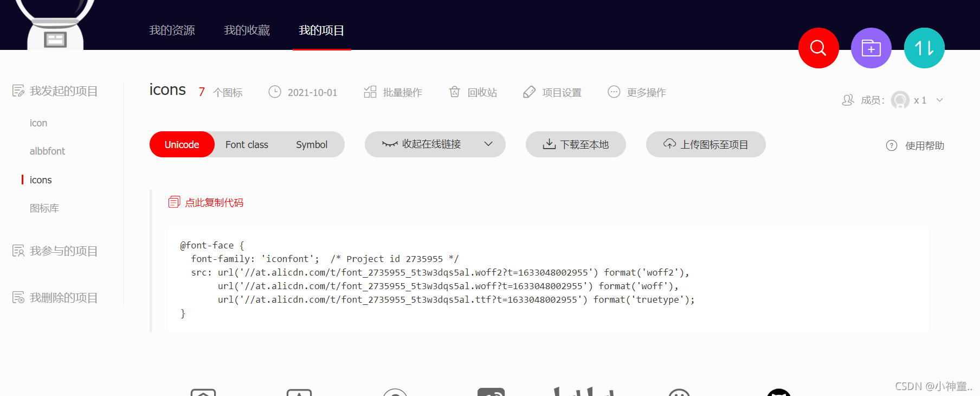
Task: Click the 点此复制代码 link
Action: click(214, 202)
